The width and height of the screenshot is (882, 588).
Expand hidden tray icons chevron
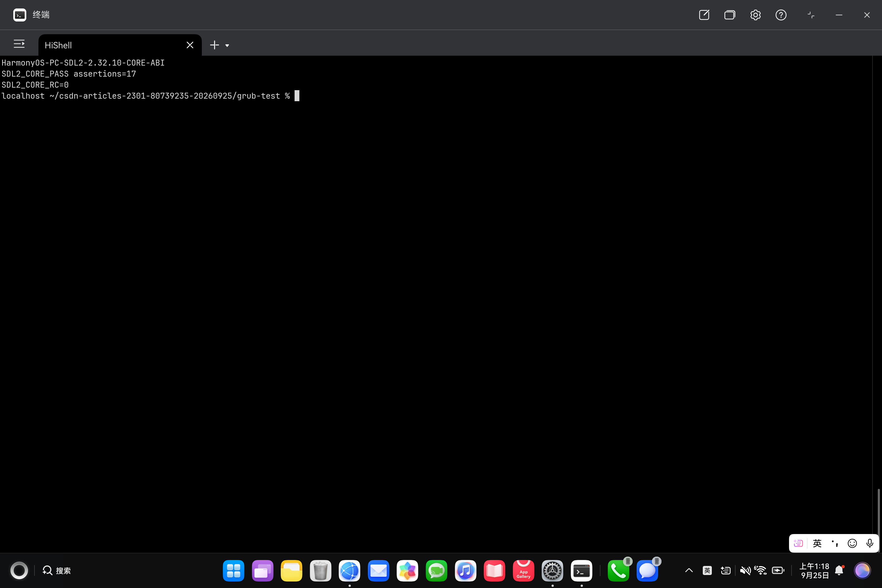pos(689,570)
